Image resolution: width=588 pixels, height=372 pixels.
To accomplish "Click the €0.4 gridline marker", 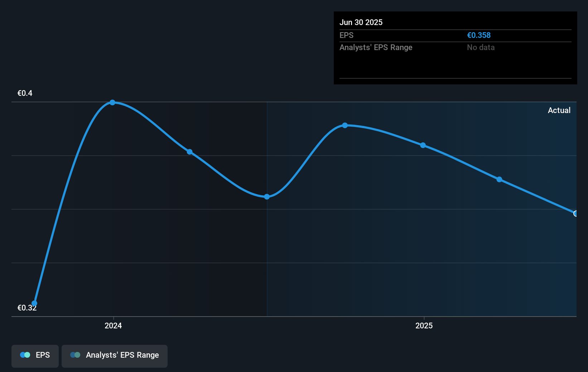I will (x=25, y=93).
